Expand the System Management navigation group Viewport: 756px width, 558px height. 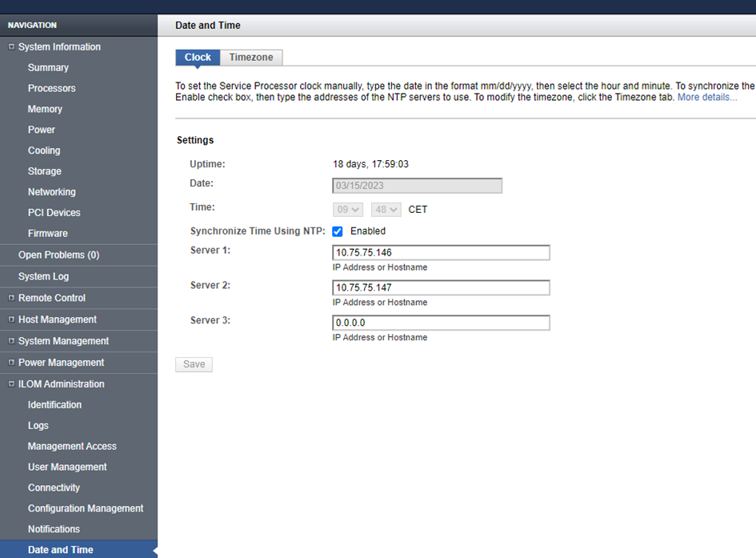[x=11, y=341]
